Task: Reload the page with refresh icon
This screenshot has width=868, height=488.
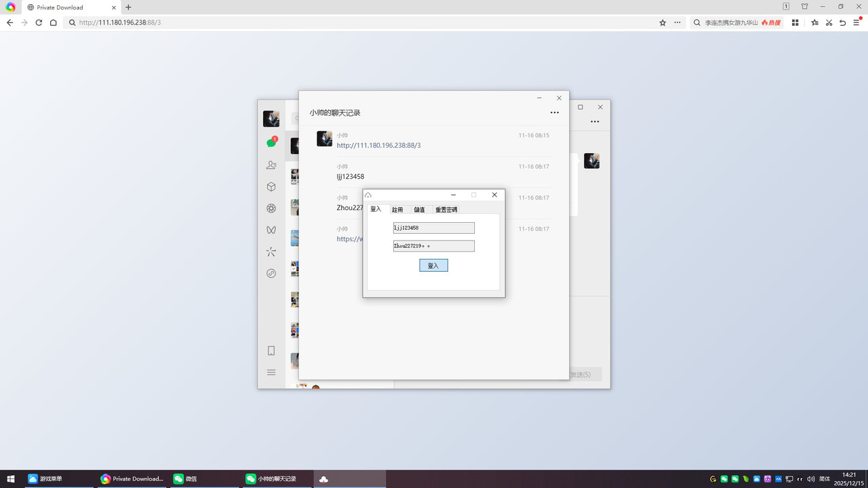Action: point(39,22)
